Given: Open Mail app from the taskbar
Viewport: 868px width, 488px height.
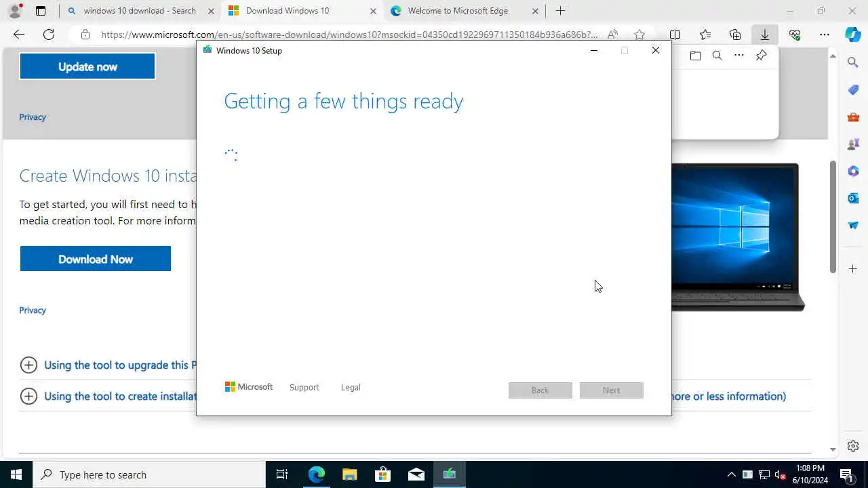Looking at the screenshot, I should coord(416,474).
